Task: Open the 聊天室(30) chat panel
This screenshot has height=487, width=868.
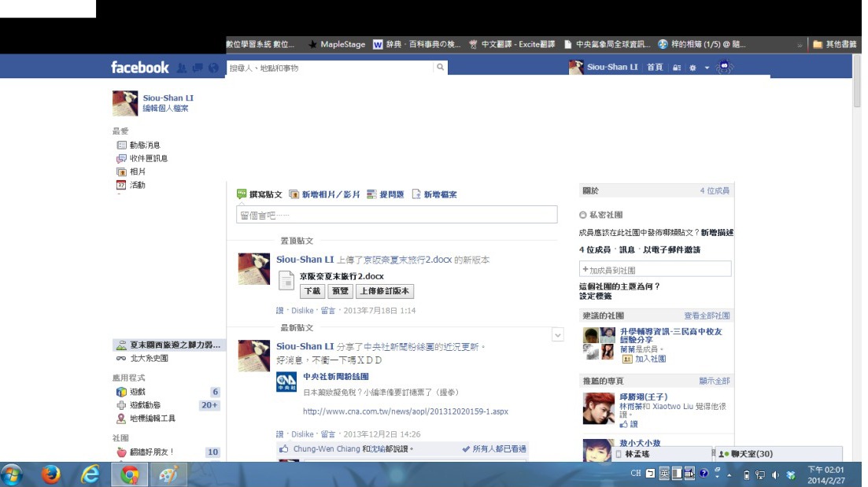Action: [778, 454]
